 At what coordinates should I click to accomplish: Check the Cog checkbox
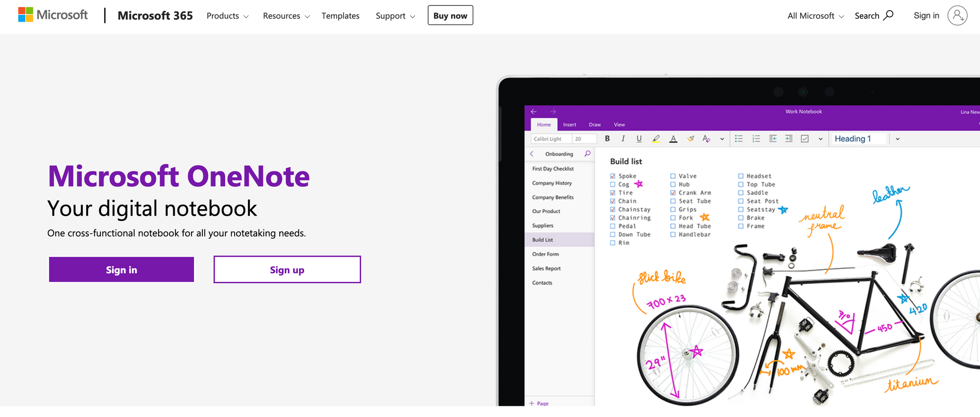click(x=612, y=184)
